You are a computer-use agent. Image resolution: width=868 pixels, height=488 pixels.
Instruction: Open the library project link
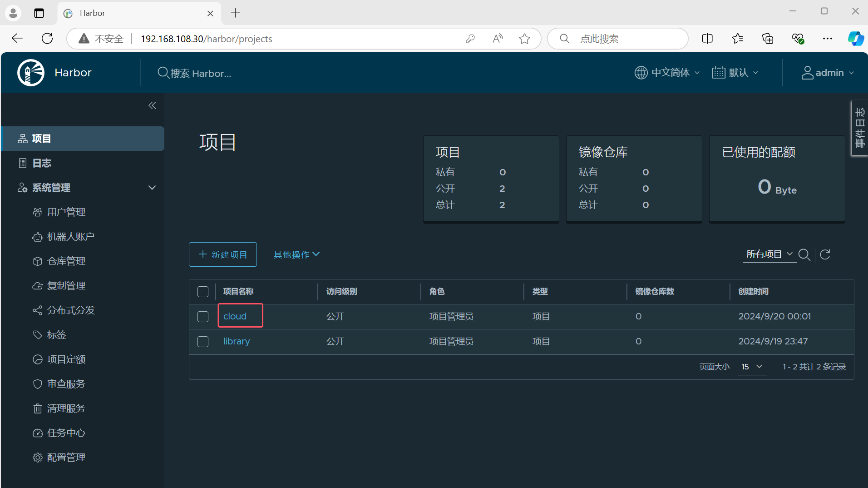[237, 341]
